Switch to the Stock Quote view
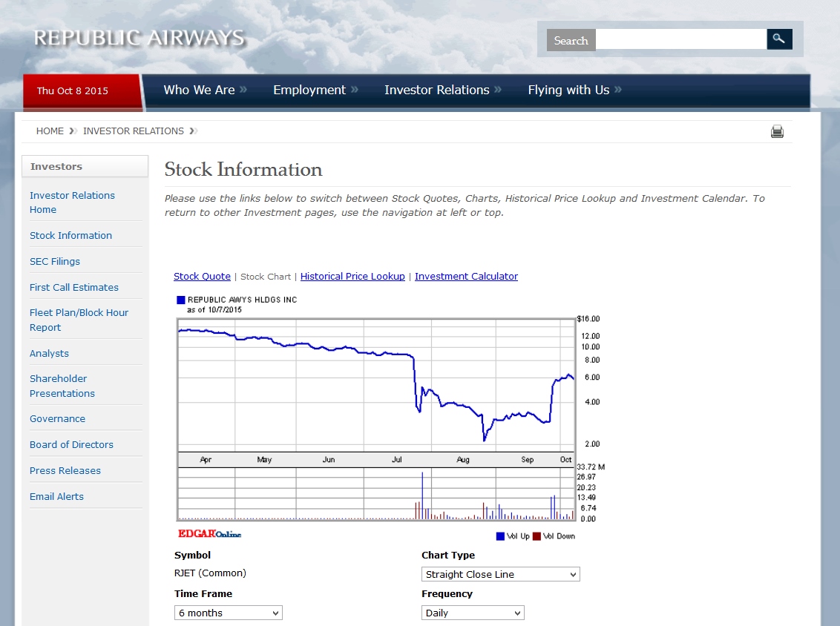Viewport: 840px width, 626px height. pyautogui.click(x=202, y=276)
